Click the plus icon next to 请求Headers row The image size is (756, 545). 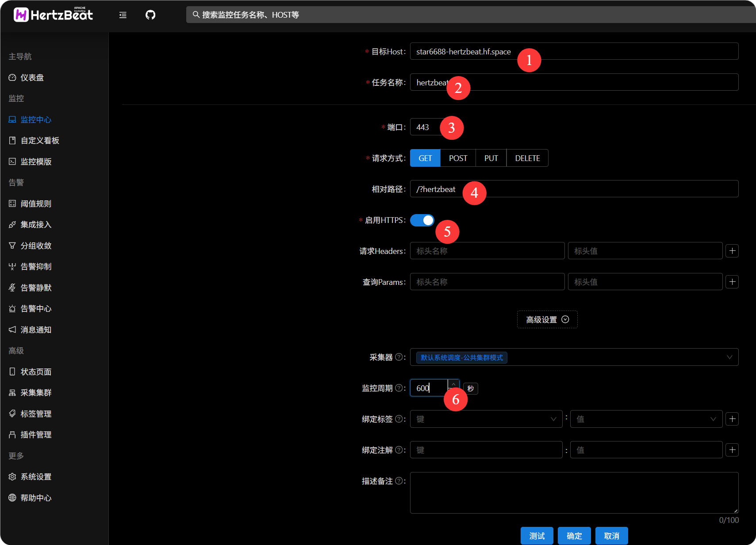coord(732,250)
